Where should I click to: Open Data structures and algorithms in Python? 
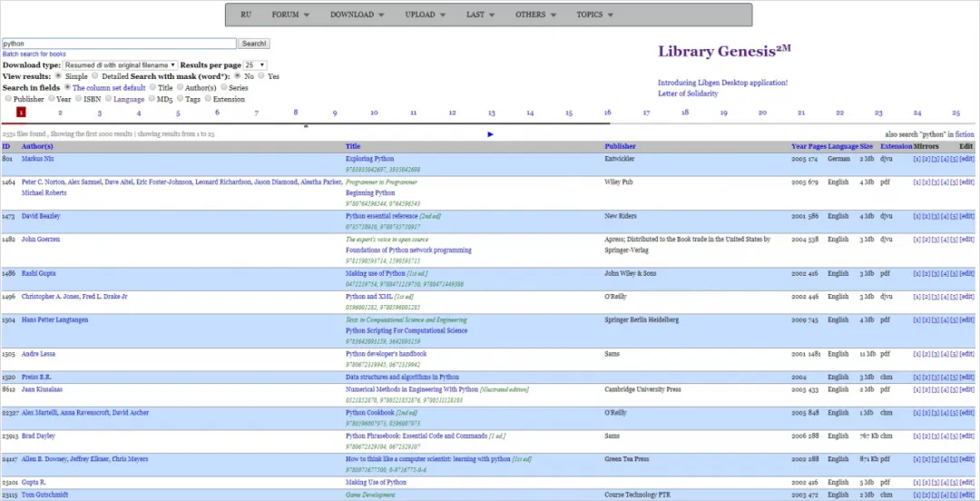pos(402,378)
